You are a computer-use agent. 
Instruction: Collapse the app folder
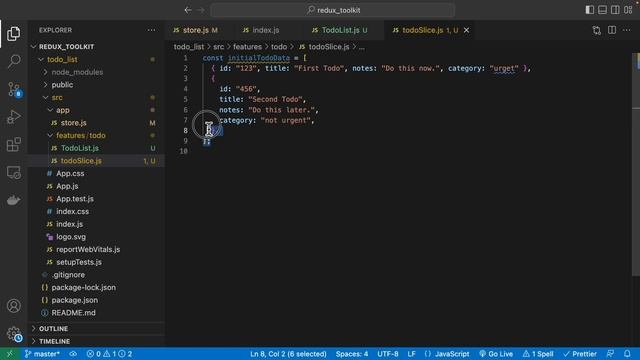pos(62,110)
